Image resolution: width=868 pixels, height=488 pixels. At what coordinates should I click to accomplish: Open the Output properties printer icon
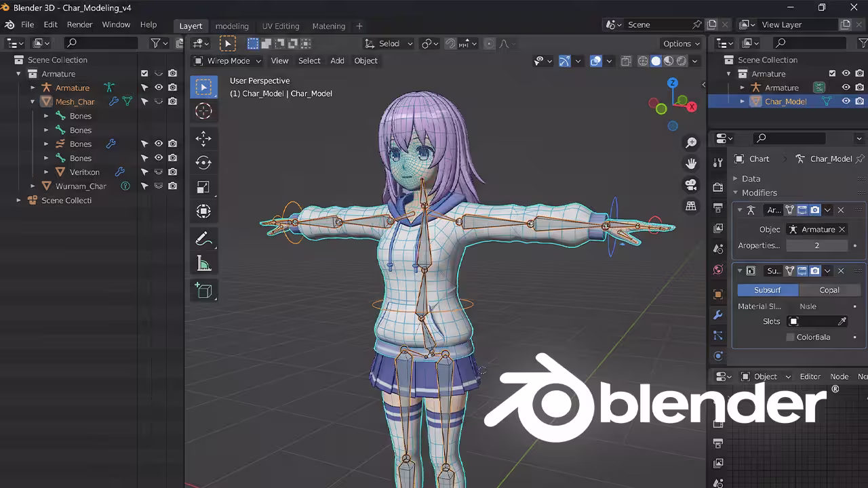click(x=718, y=207)
